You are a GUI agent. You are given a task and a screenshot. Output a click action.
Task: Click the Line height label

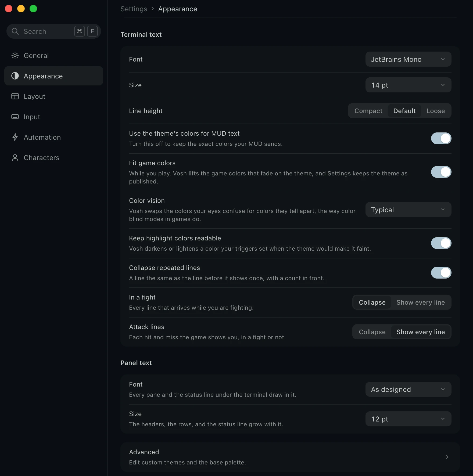146,111
